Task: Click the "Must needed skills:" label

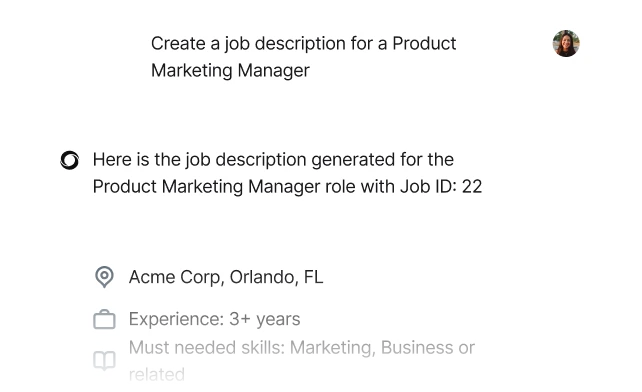Action: [207, 348]
